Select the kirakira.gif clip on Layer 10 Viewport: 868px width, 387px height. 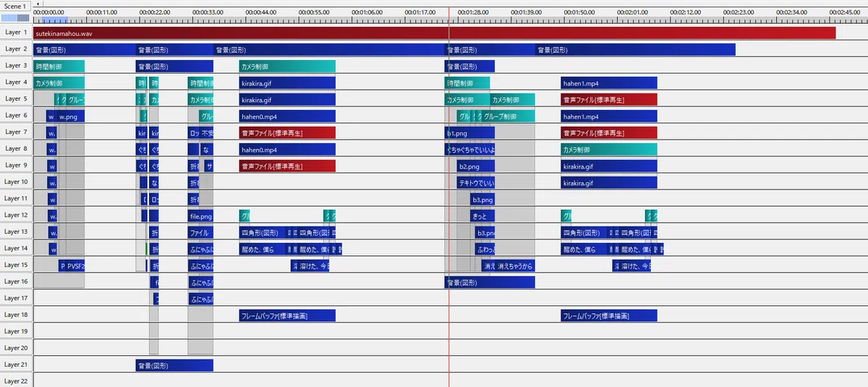pos(609,183)
